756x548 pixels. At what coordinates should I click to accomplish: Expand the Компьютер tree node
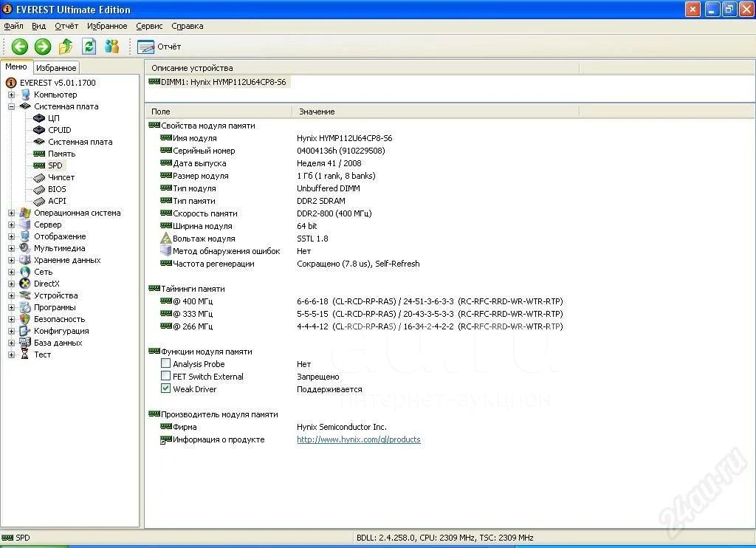[12, 95]
